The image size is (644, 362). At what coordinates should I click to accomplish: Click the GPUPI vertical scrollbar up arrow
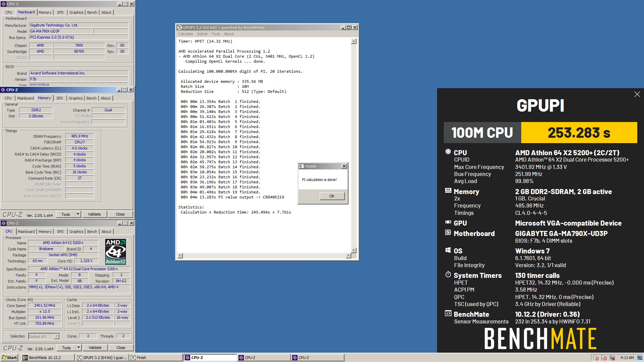(354, 41)
